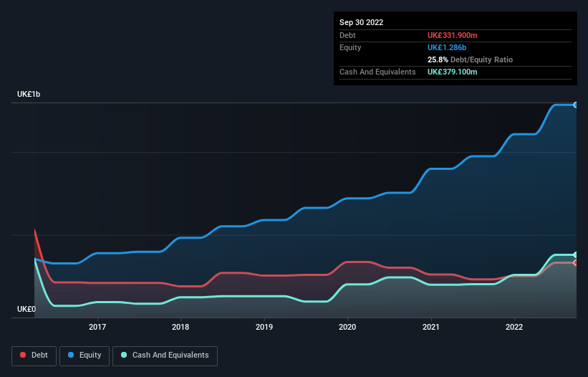Click the UK£1.286b equity value

[x=447, y=47]
